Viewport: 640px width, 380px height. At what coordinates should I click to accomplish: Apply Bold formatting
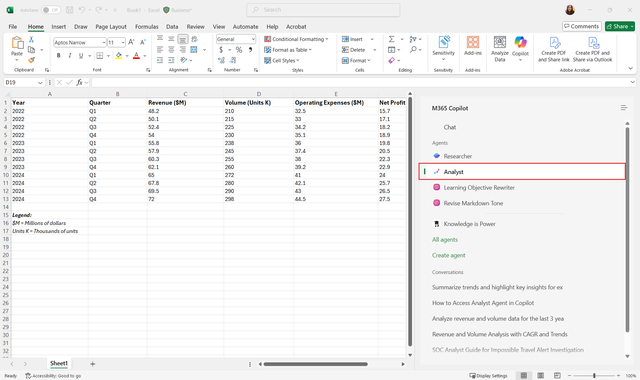click(58, 56)
